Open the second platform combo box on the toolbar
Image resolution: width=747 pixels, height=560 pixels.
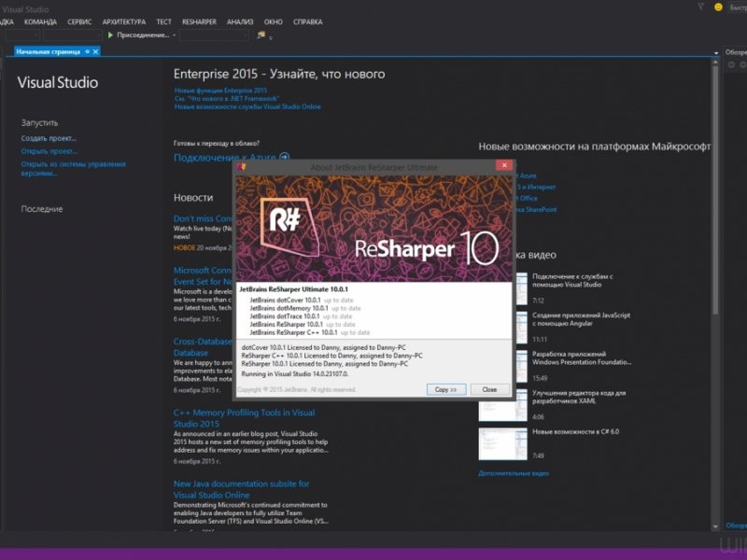73,35
